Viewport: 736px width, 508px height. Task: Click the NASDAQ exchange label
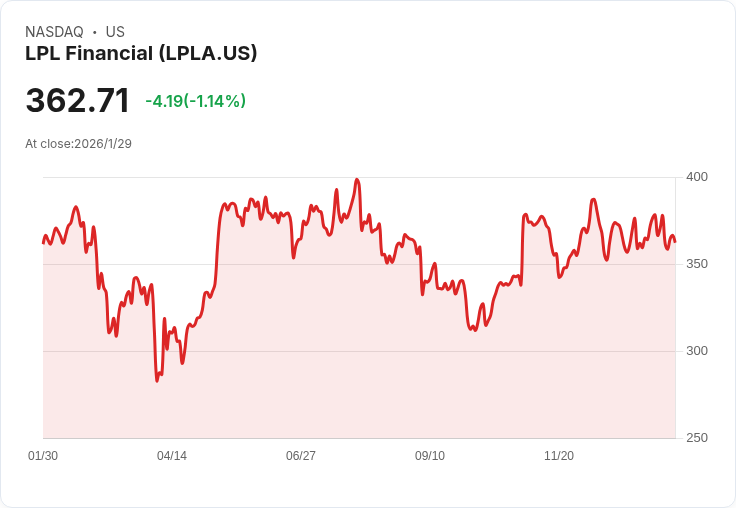(54, 32)
